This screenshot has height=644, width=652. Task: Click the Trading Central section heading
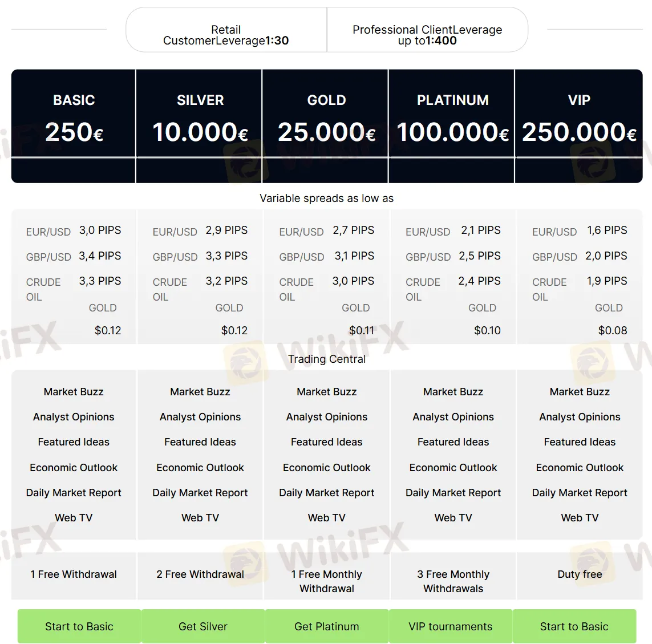[326, 359]
